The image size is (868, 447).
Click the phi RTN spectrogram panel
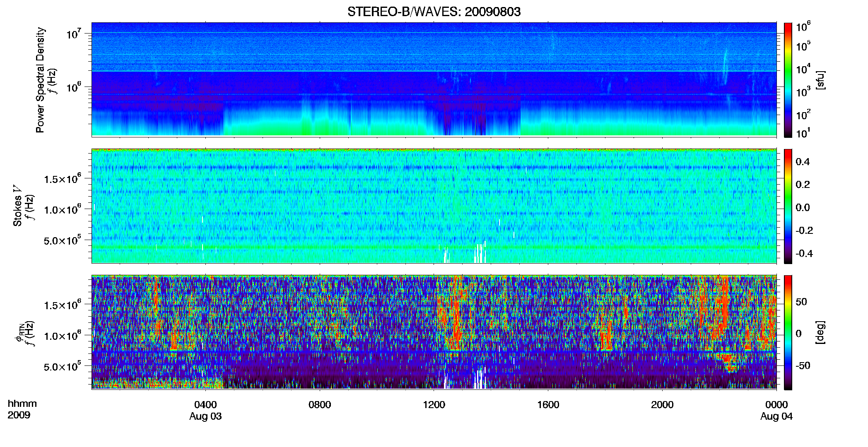point(434,332)
